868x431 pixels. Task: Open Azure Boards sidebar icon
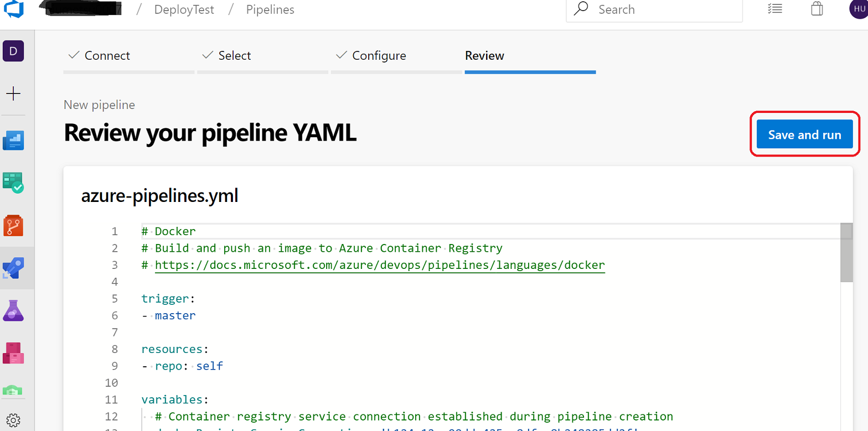point(13,183)
